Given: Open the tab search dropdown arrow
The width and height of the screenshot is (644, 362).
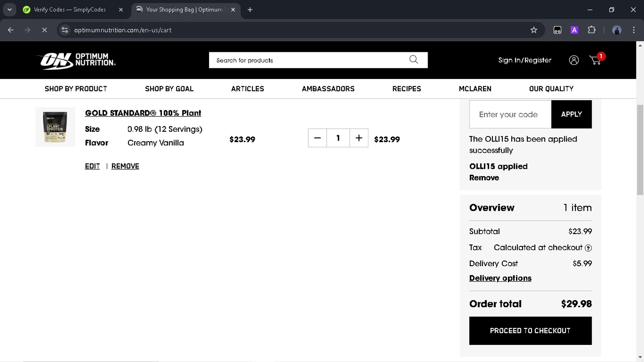Looking at the screenshot, I should pos(9,9).
